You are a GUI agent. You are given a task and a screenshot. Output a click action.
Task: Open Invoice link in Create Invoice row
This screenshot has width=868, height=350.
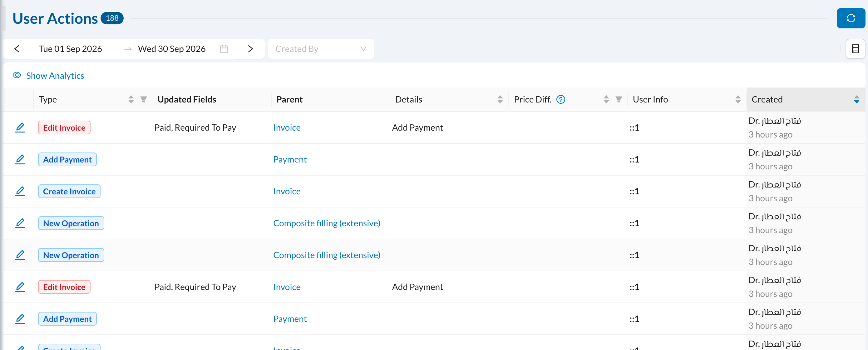pos(287,191)
